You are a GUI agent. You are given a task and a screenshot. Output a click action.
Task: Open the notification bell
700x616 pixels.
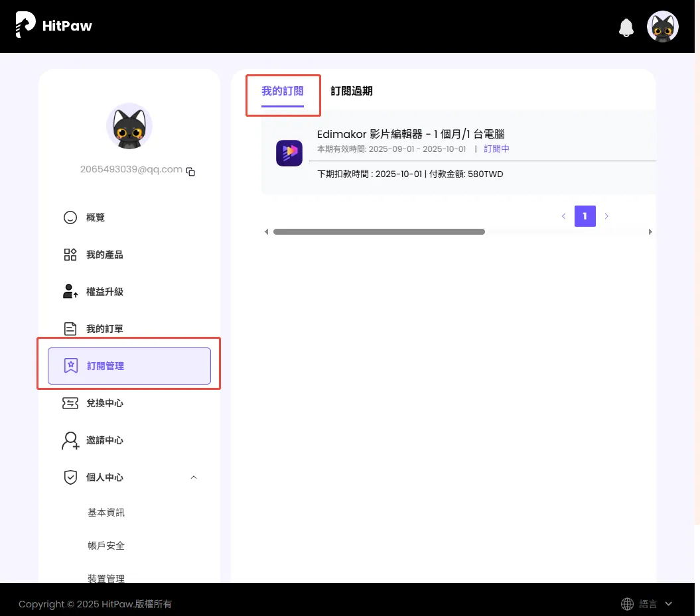pyautogui.click(x=626, y=27)
